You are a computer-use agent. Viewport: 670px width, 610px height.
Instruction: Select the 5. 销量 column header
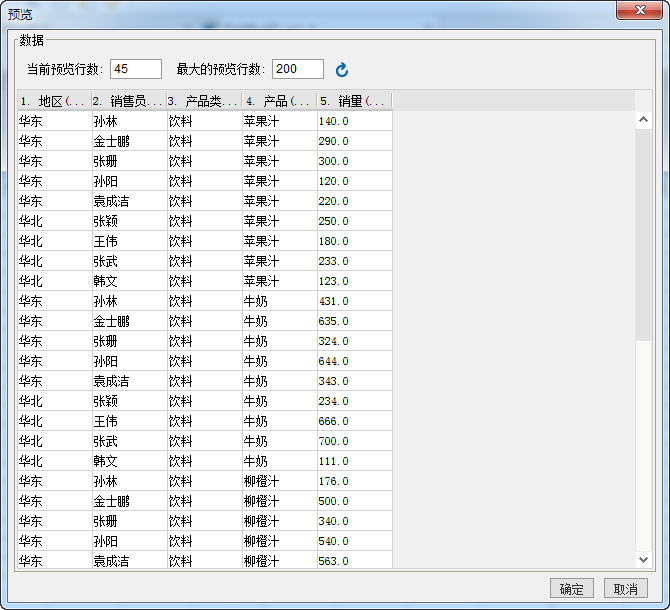coord(355,101)
